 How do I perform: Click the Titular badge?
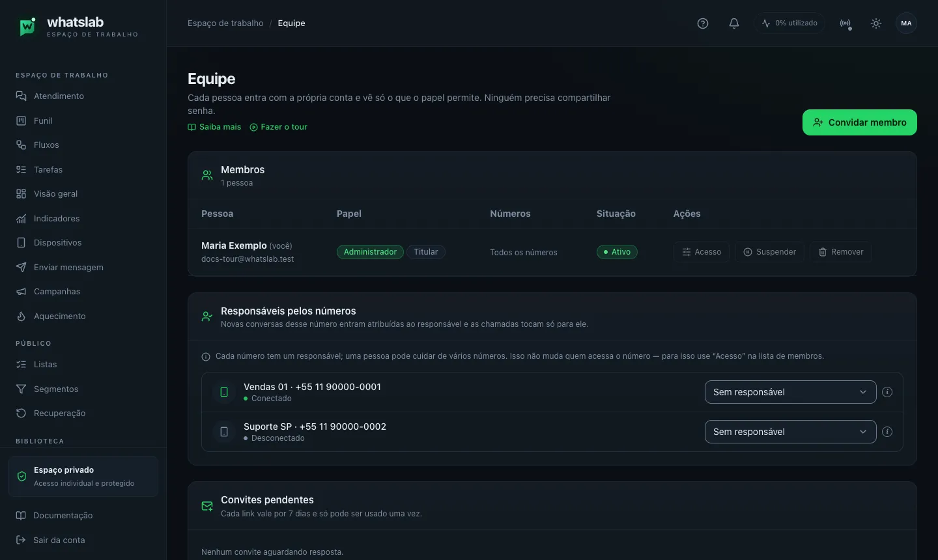(x=426, y=252)
